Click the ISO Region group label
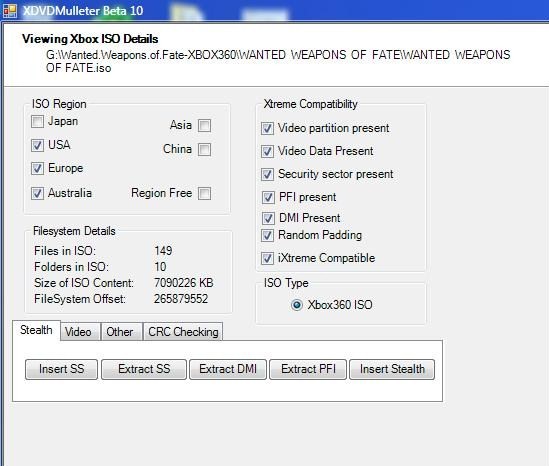Viewport: 549px width, 466px height. point(59,104)
